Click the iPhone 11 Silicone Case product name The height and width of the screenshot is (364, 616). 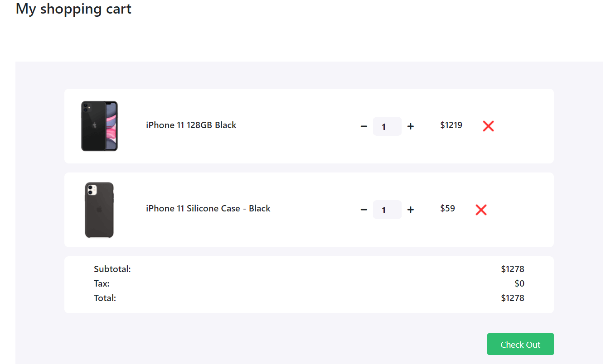pyautogui.click(x=208, y=209)
